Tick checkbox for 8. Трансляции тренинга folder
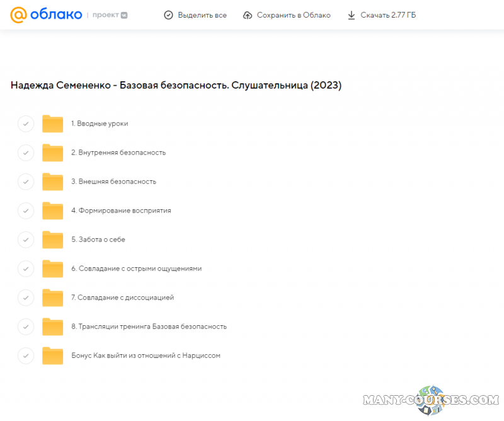Screen dimensions: 504x421 coord(25,326)
